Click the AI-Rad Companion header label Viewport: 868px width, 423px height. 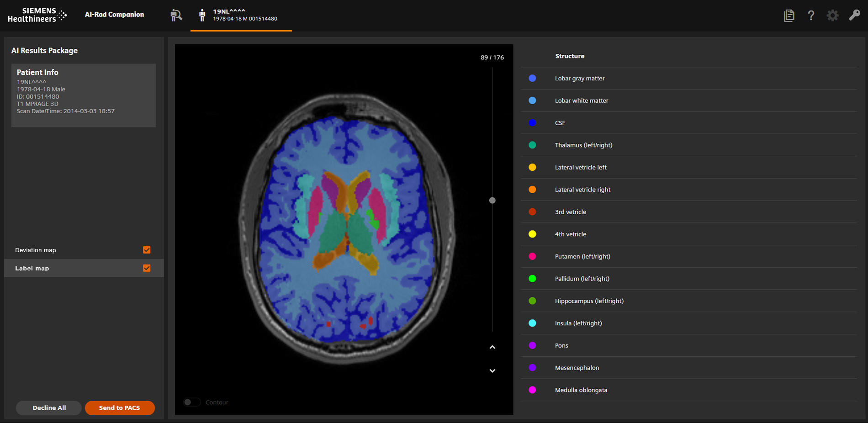[114, 14]
